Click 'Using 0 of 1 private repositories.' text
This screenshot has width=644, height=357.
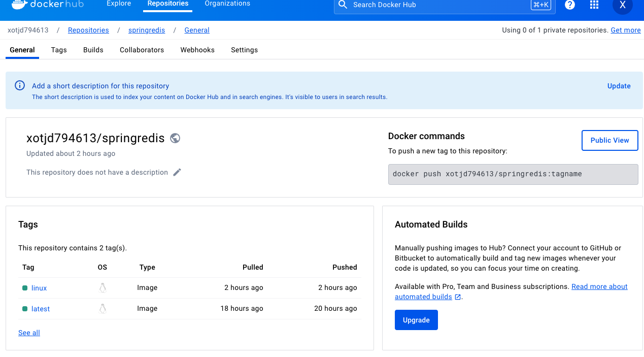pyautogui.click(x=555, y=30)
